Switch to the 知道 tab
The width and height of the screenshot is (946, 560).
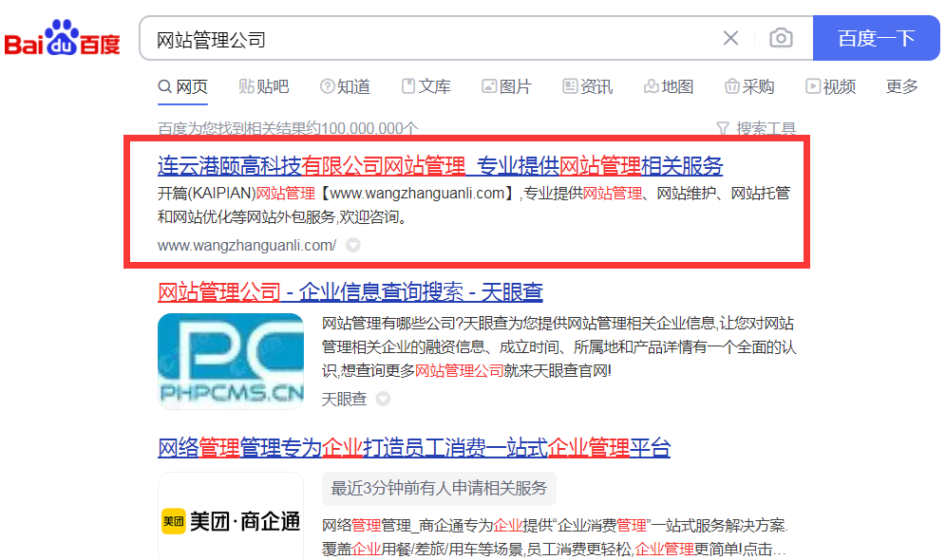pos(345,86)
